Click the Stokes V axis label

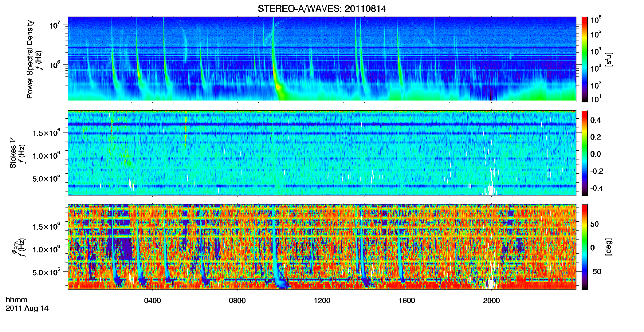click(13, 153)
